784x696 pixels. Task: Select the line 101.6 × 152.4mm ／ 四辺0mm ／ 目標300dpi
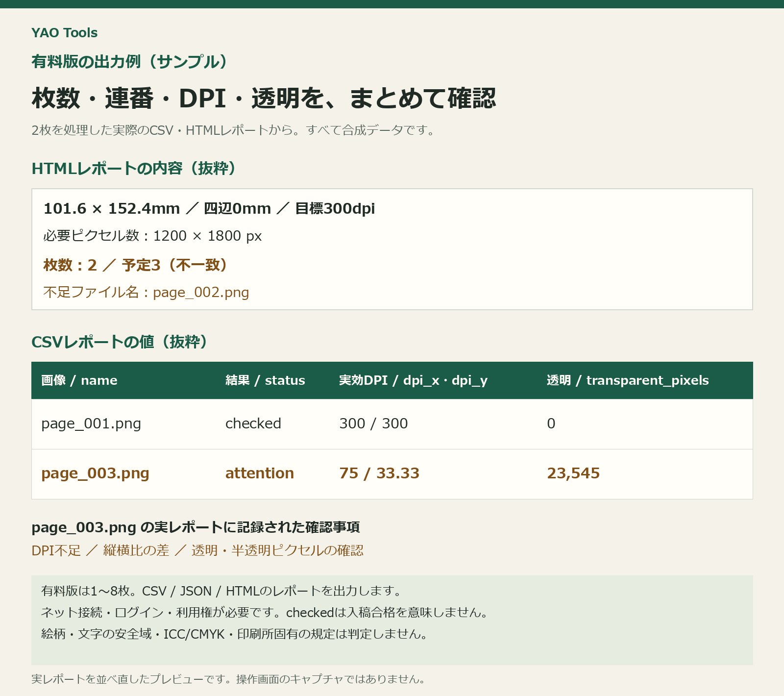point(209,209)
